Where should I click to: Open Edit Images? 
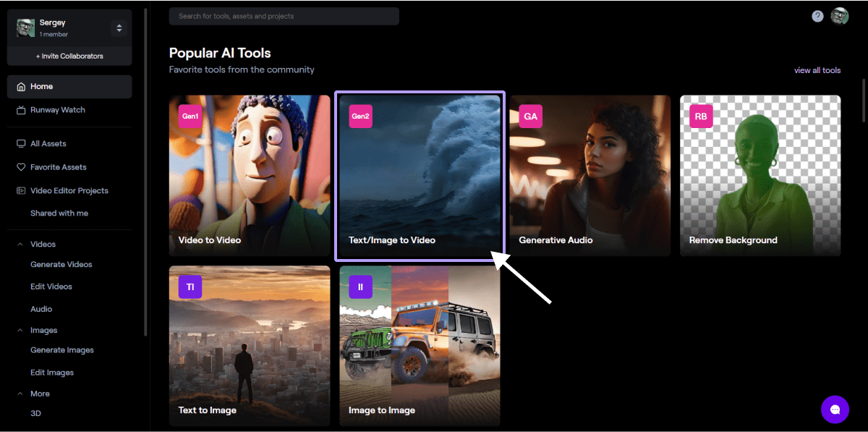(x=52, y=373)
